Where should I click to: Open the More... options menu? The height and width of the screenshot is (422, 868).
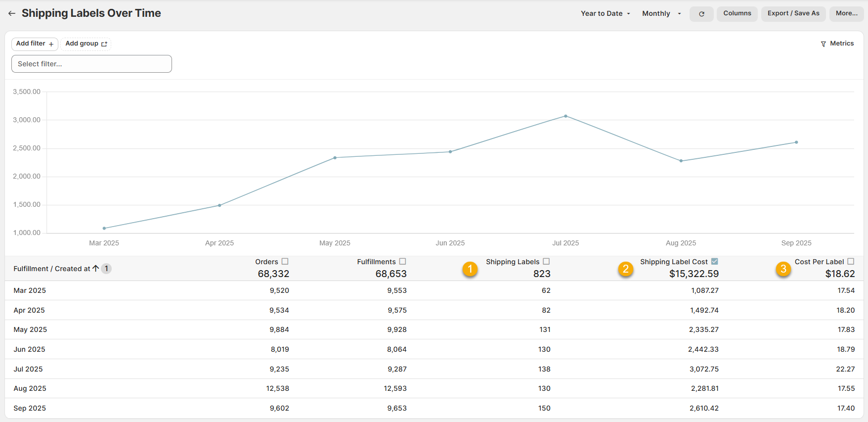pos(846,13)
